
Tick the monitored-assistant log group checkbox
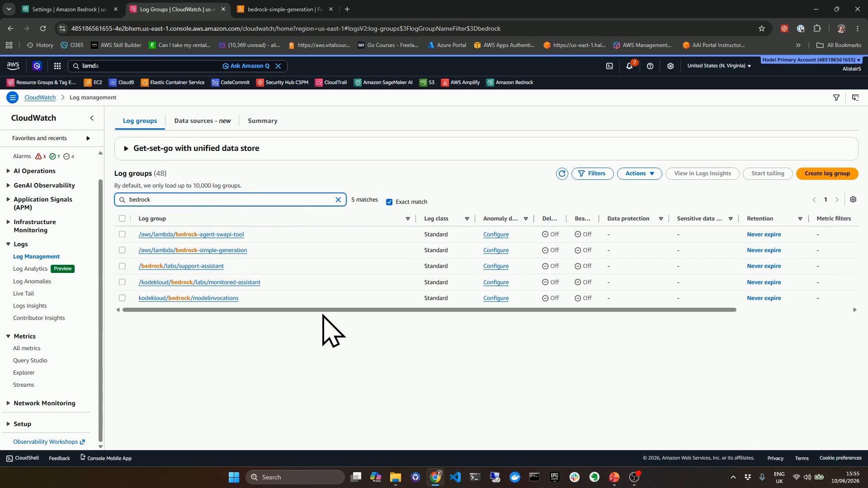click(x=122, y=282)
